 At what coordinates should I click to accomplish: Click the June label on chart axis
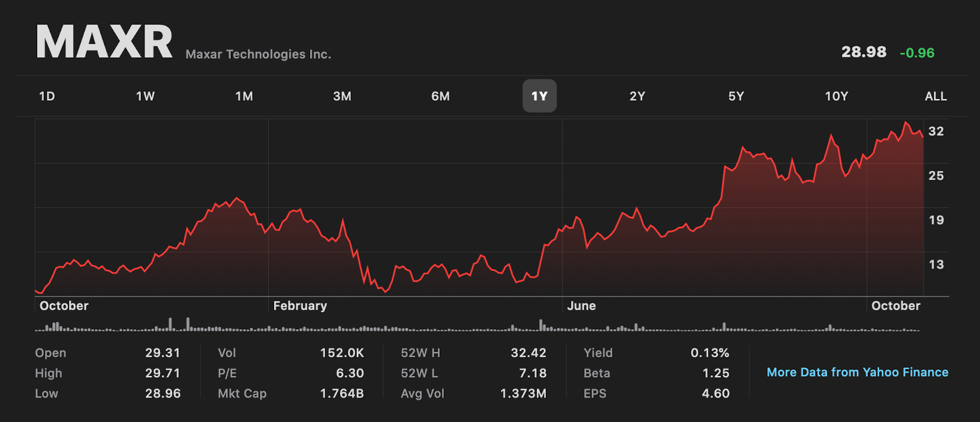point(582,306)
